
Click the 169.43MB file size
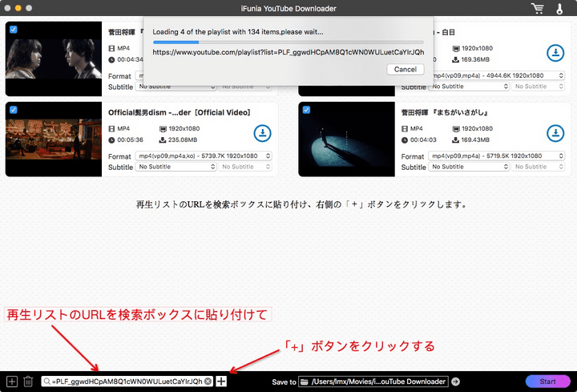pyautogui.click(x=475, y=139)
